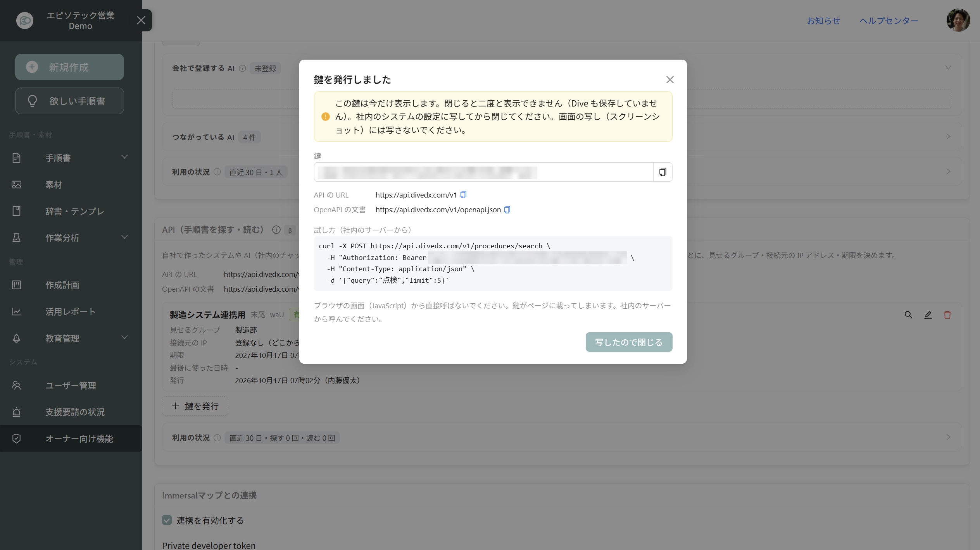Click the info icon next to 会社で登録する AI
The image size is (980, 550).
242,68
